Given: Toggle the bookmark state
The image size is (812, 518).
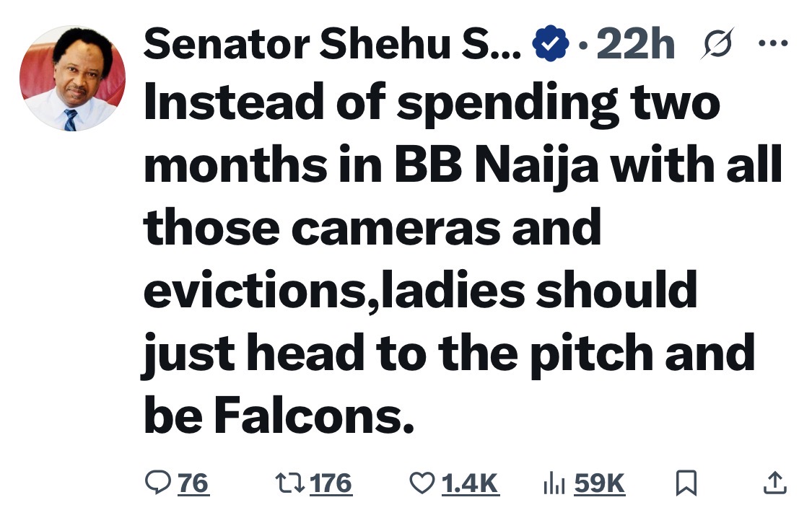Looking at the screenshot, I should point(686,483).
